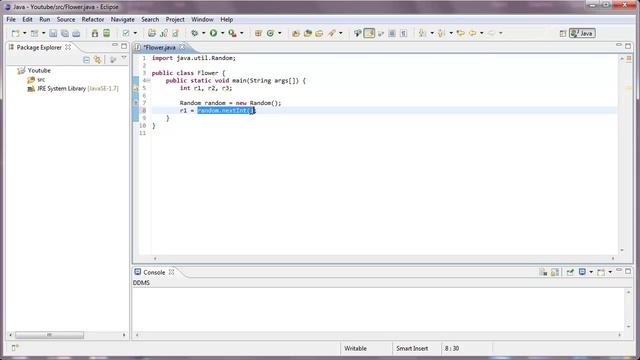Open the New file dropdown arrow
This screenshot has width=640, height=360.
pyautogui.click(x=24, y=33)
